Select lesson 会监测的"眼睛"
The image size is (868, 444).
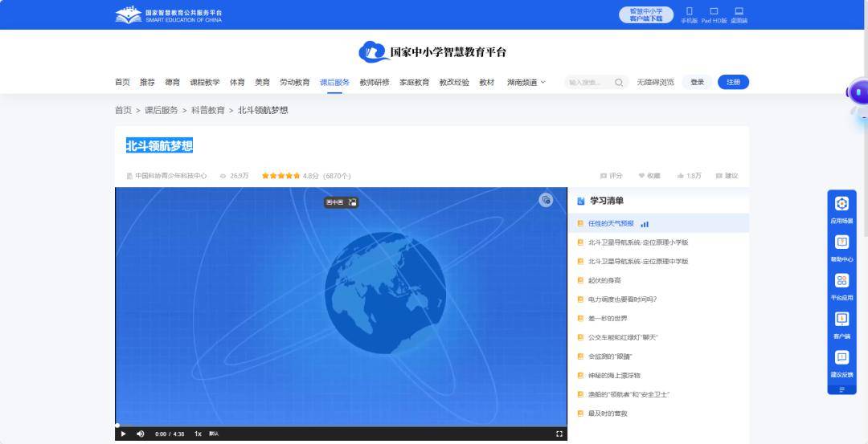658,356
